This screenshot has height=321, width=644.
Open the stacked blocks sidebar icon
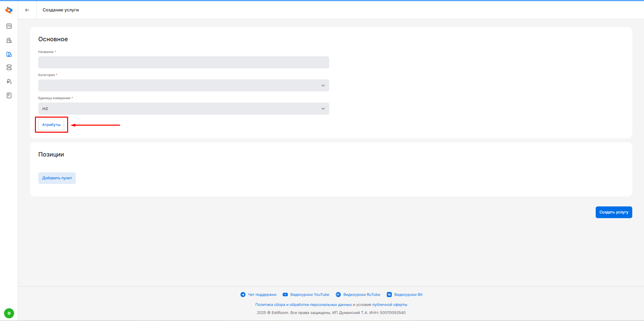click(x=9, y=68)
